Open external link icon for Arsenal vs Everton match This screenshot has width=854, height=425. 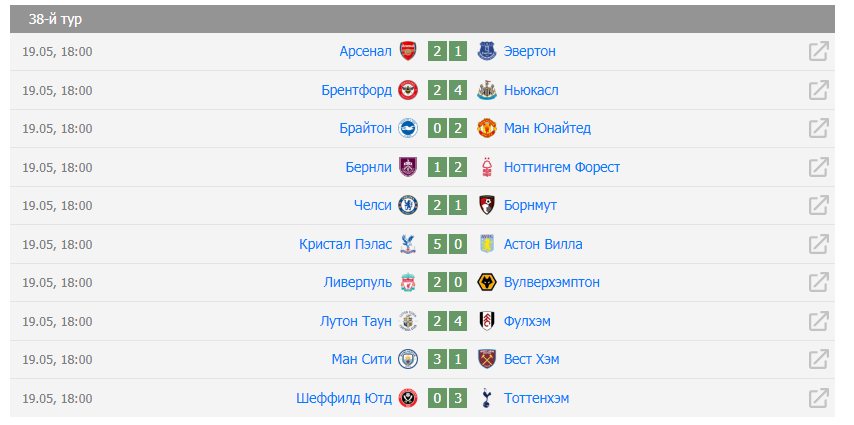click(818, 51)
